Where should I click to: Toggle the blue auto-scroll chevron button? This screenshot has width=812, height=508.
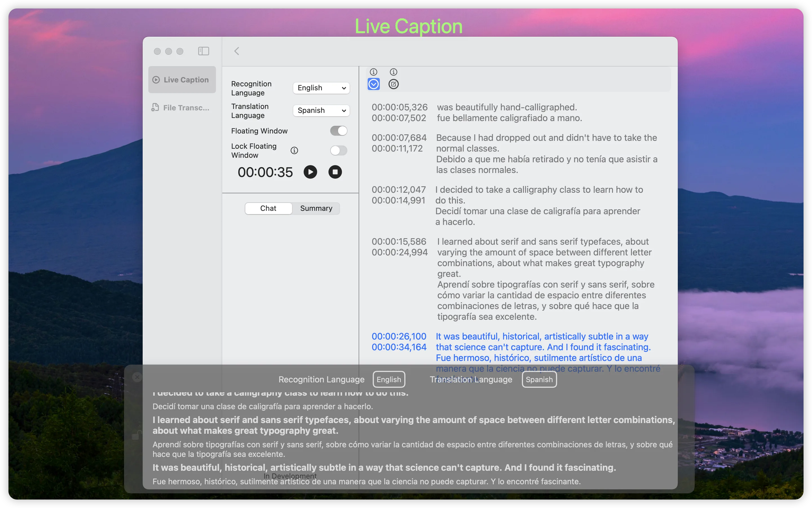click(374, 84)
